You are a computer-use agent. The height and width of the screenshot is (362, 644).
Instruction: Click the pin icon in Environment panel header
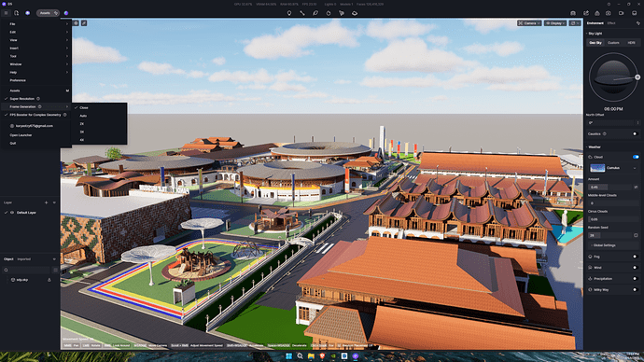click(637, 23)
